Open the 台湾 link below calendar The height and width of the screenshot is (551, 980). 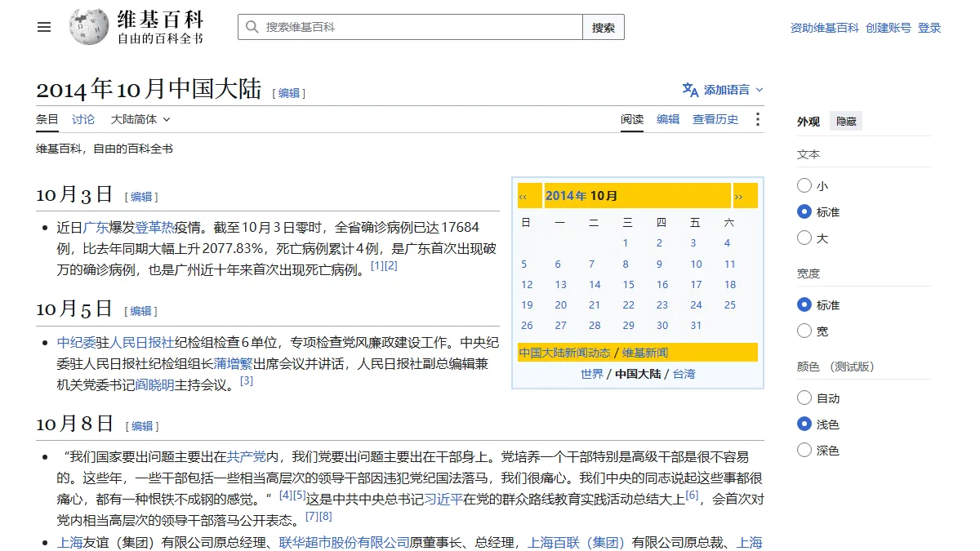pos(684,374)
